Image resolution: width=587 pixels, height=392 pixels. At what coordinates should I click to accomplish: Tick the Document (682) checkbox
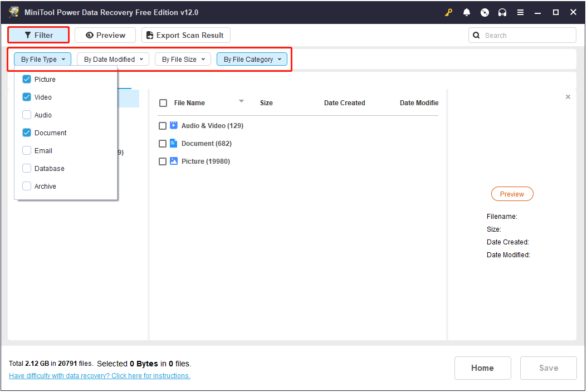[x=163, y=144]
